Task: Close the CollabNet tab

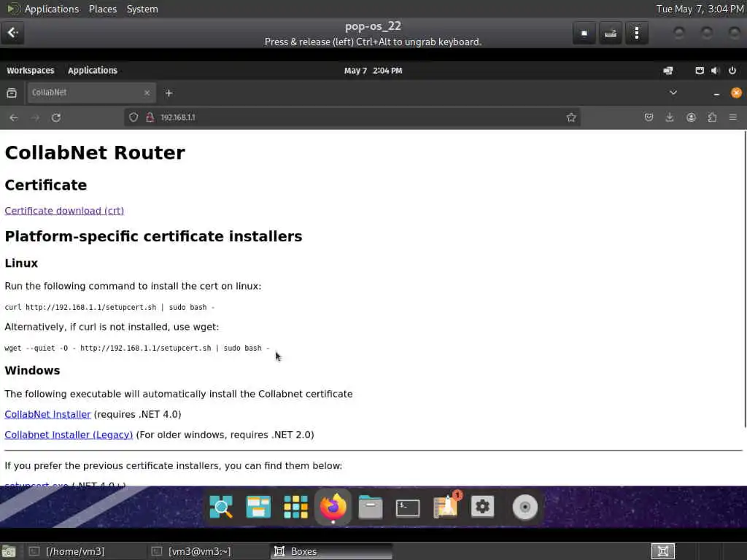Action: pos(147,93)
